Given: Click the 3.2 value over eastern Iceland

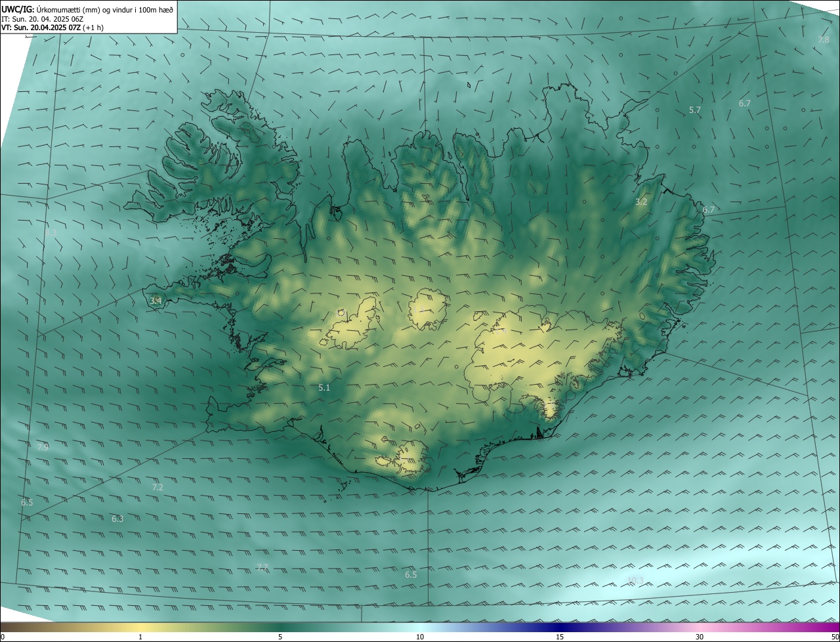Looking at the screenshot, I should pyautogui.click(x=641, y=202).
